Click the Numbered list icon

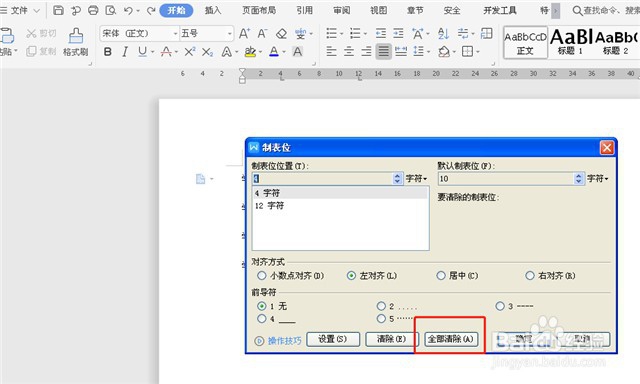click(x=355, y=33)
